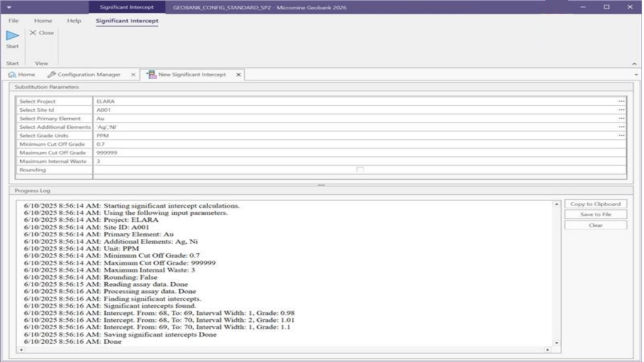Click ellipsis button for Select Grade Units
The height and width of the screenshot is (362, 644).
pos(621,135)
